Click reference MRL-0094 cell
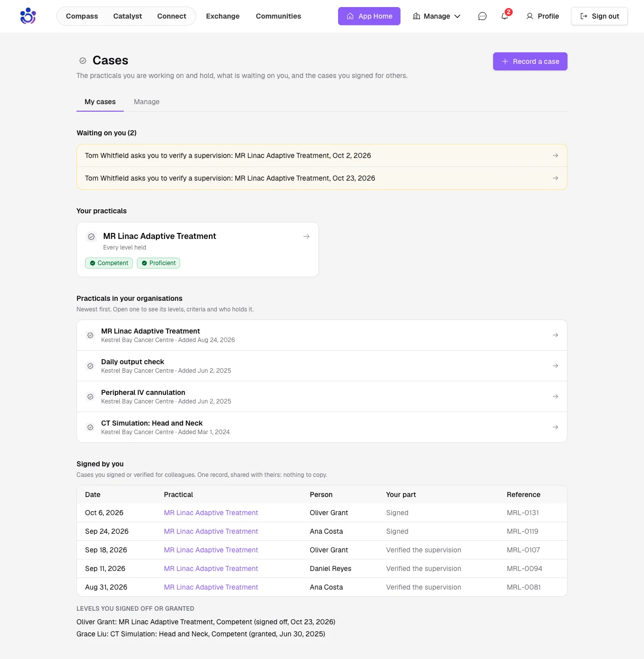 pos(524,568)
